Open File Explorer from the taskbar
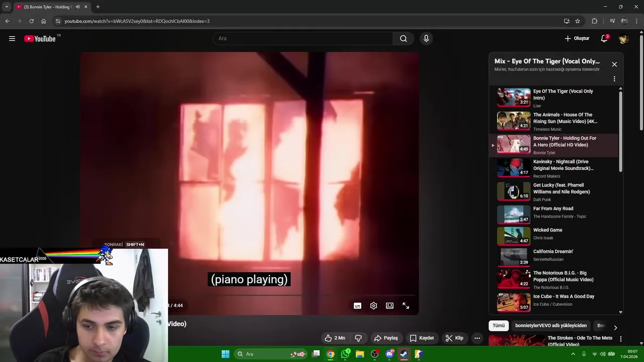Screen dimensions: 644x362 tap(360, 354)
